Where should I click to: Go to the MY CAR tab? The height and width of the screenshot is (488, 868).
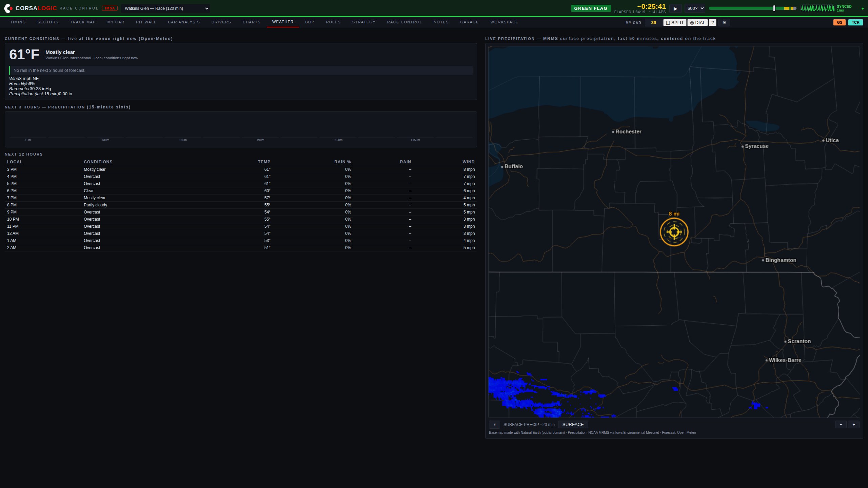(x=116, y=22)
